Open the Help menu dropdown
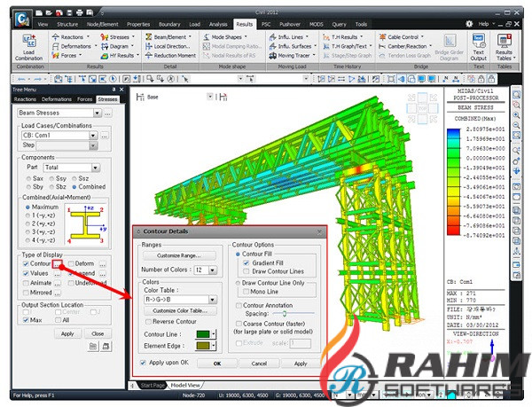Viewport: 532px width, 407px height. click(x=486, y=24)
